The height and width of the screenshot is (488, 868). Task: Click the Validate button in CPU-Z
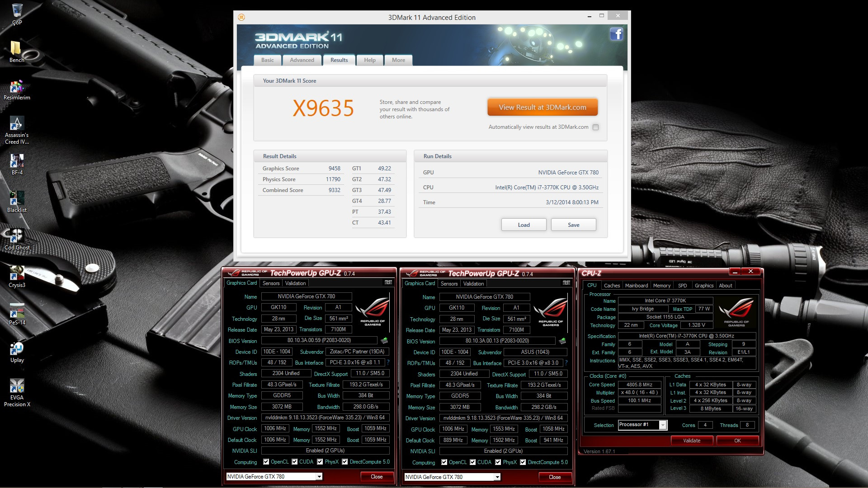coord(692,441)
